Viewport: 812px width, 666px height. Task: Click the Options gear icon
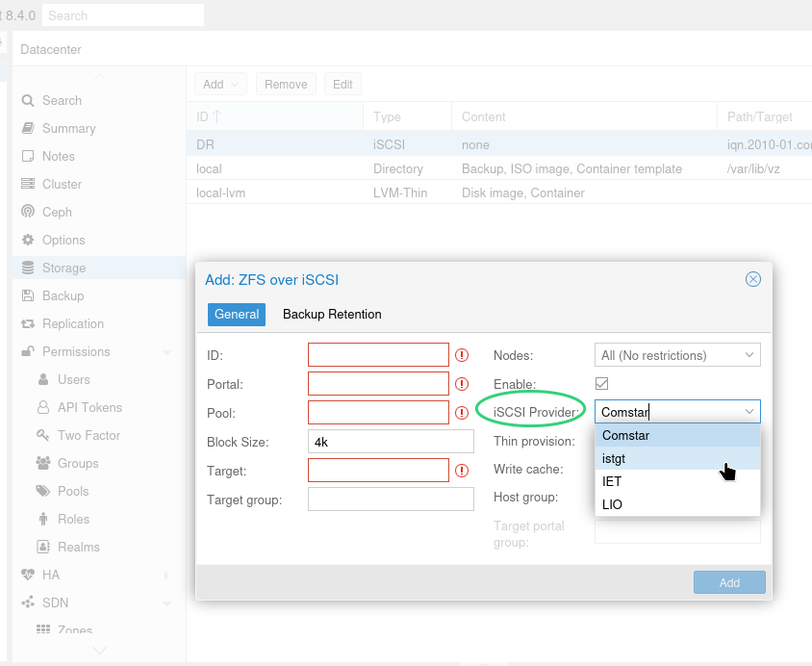coord(28,240)
